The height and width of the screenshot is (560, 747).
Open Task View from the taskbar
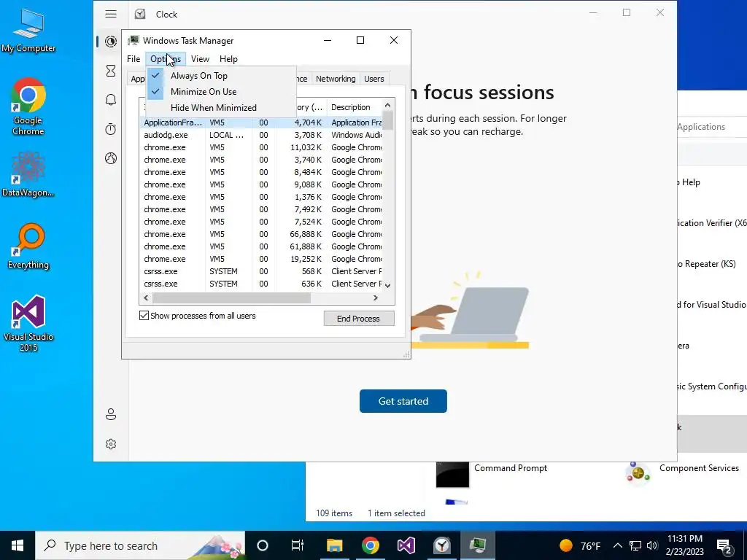[298, 545]
